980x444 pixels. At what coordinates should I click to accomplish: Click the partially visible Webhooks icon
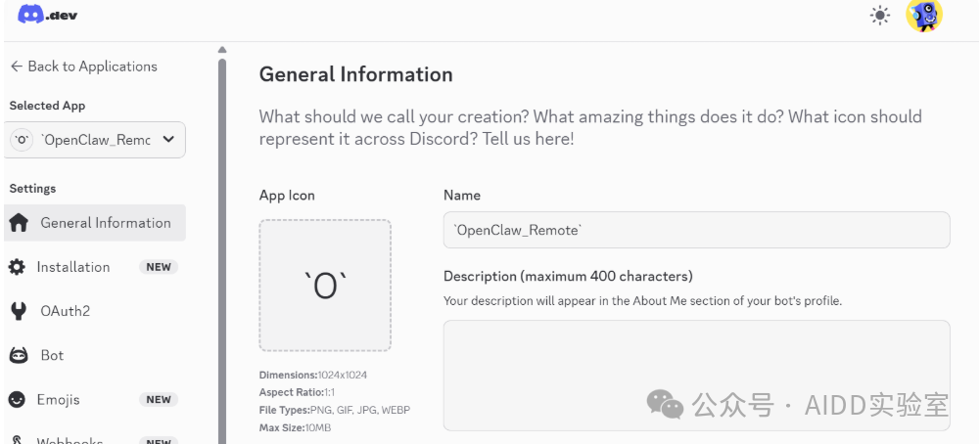pos(18,440)
